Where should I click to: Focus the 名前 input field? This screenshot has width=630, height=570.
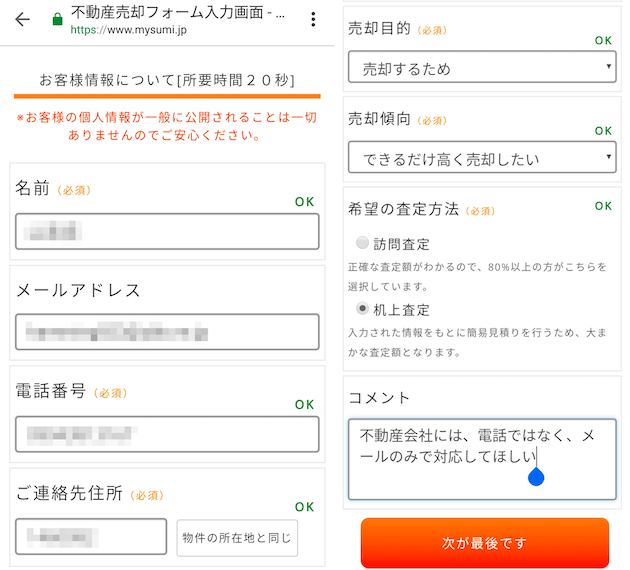click(167, 231)
